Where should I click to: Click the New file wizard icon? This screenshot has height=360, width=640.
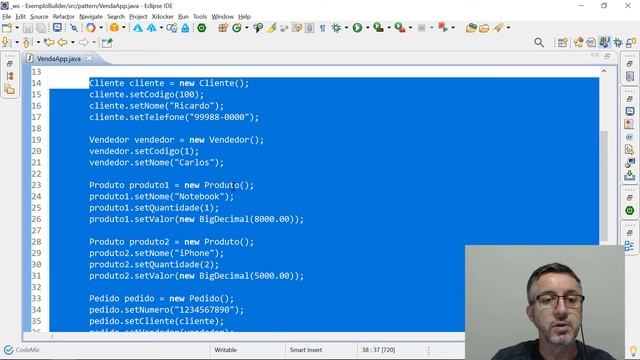point(7,28)
